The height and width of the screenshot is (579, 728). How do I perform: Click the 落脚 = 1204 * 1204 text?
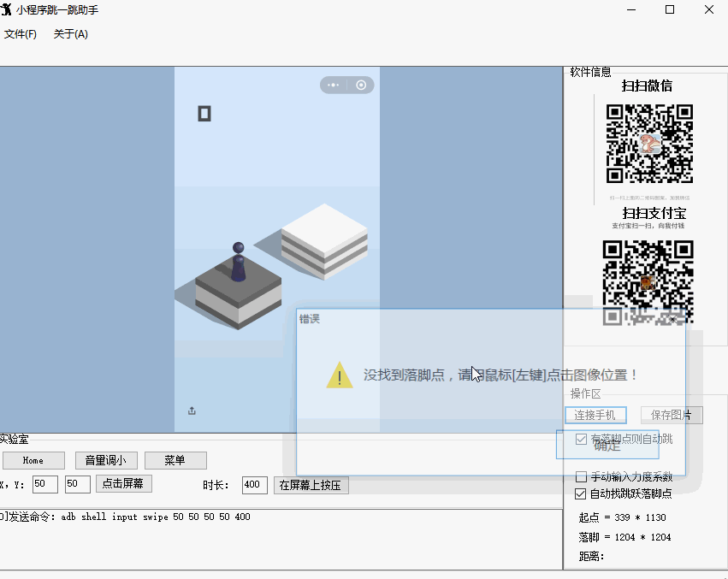coord(624,537)
